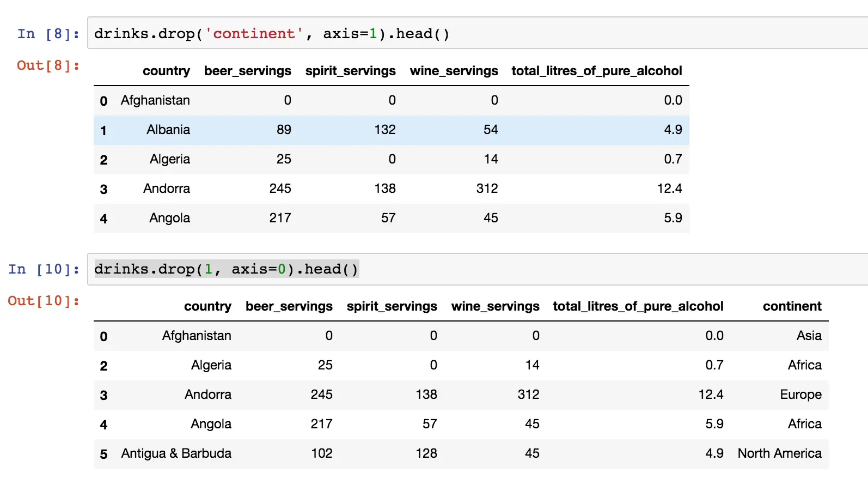The image size is (868, 485).
Task: Select the Albania cell in first table
Action: 168,130
